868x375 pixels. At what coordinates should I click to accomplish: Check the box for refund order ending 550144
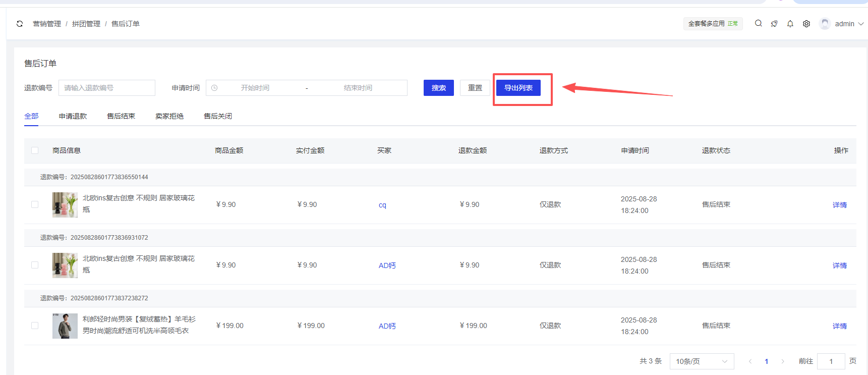(x=35, y=204)
